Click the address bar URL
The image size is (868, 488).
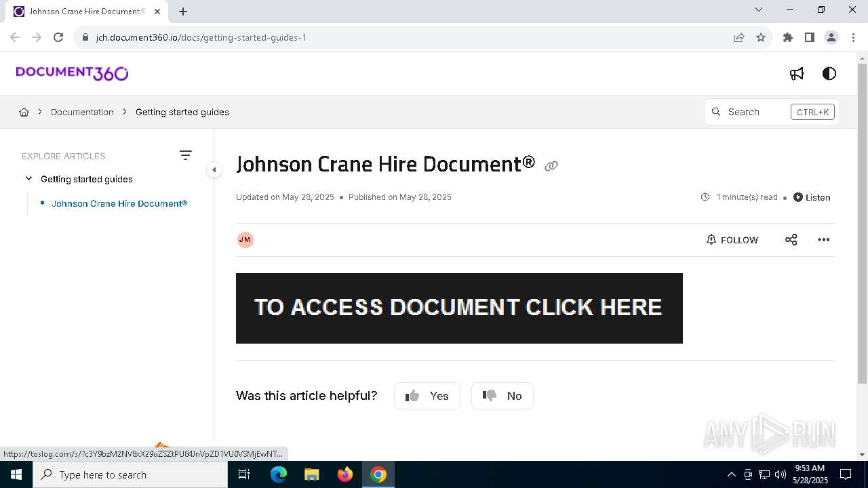coord(201,37)
